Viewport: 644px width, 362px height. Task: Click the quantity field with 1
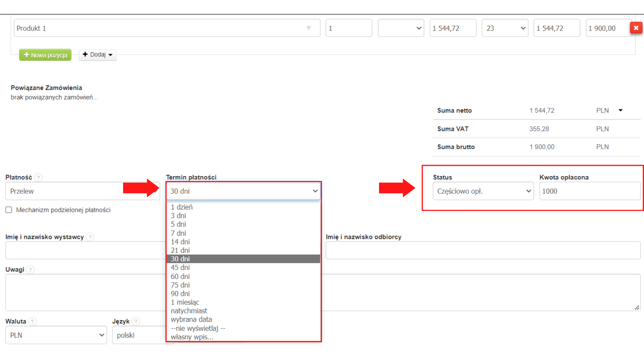click(x=349, y=28)
